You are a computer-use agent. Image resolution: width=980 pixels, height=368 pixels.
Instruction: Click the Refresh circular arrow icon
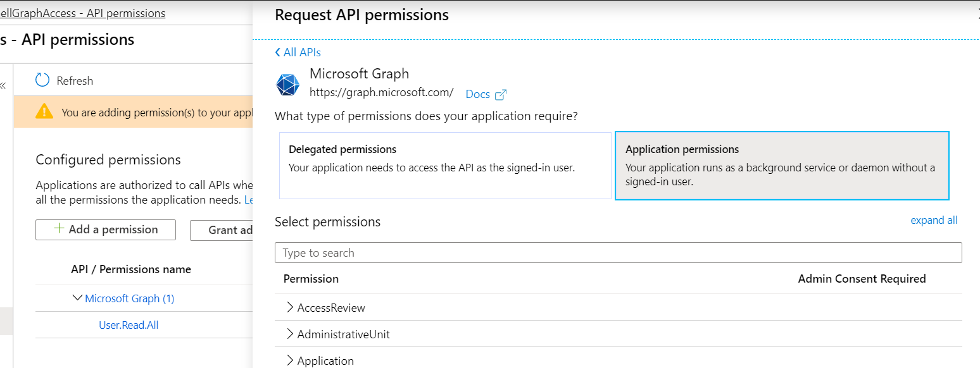[42, 80]
